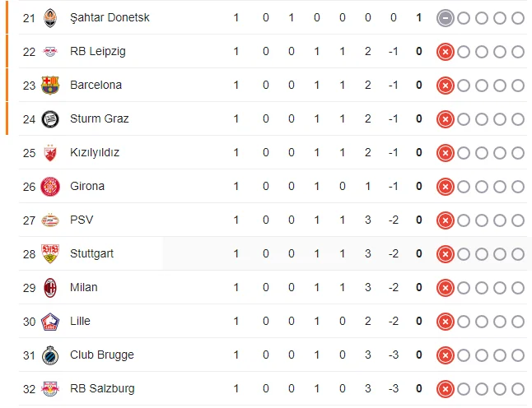532x408 pixels.
Task: Click Milan's red loss form indicator
Action: (x=445, y=287)
